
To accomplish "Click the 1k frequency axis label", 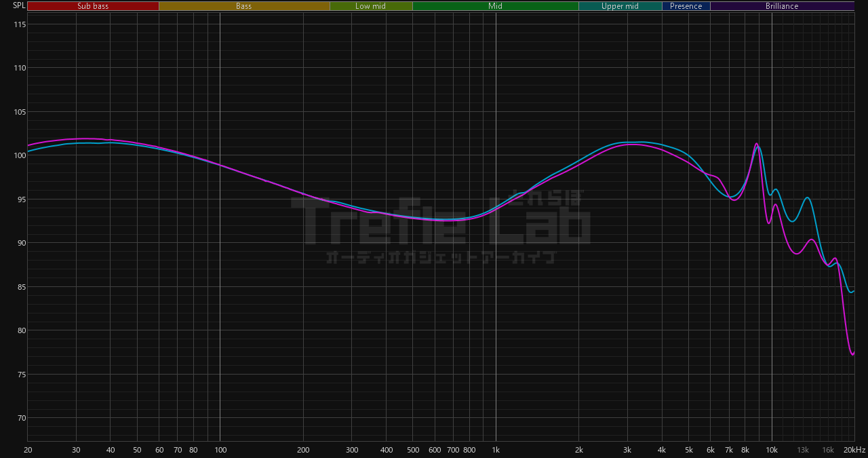I will coord(496,450).
